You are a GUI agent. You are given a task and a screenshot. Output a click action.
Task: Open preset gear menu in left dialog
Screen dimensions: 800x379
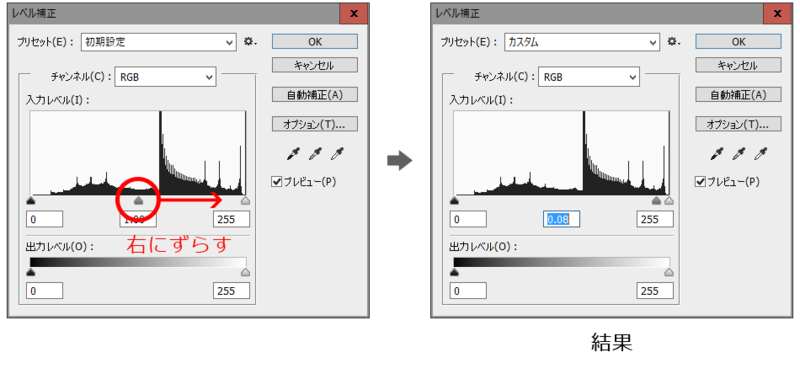pyautogui.click(x=249, y=42)
